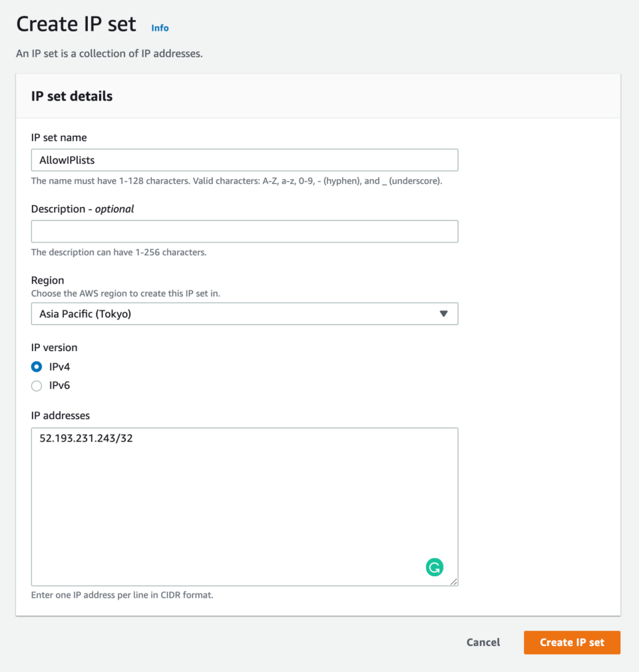Screen dimensions: 639x672
Task: Click the "IP addresses" field label
Action: [61, 416]
